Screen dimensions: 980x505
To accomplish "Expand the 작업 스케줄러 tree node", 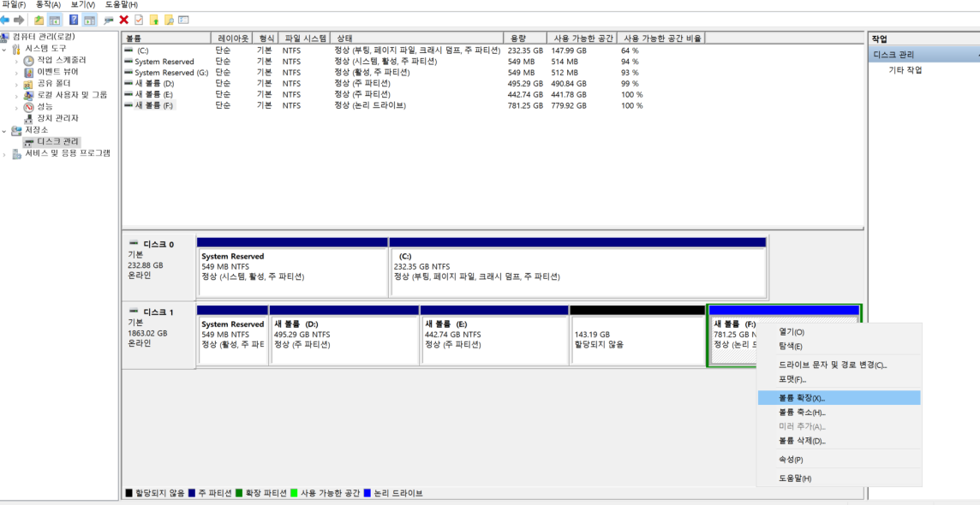I will 16,61.
